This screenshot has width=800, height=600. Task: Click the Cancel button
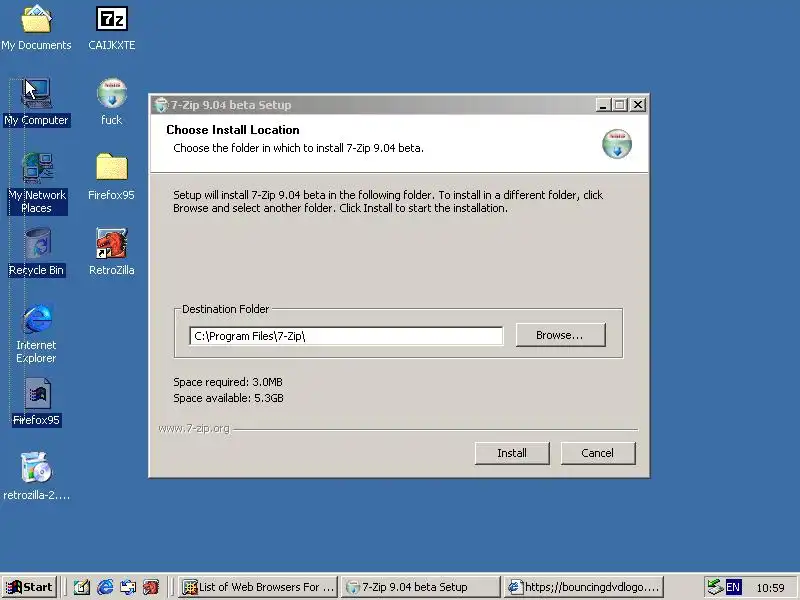tap(598, 453)
